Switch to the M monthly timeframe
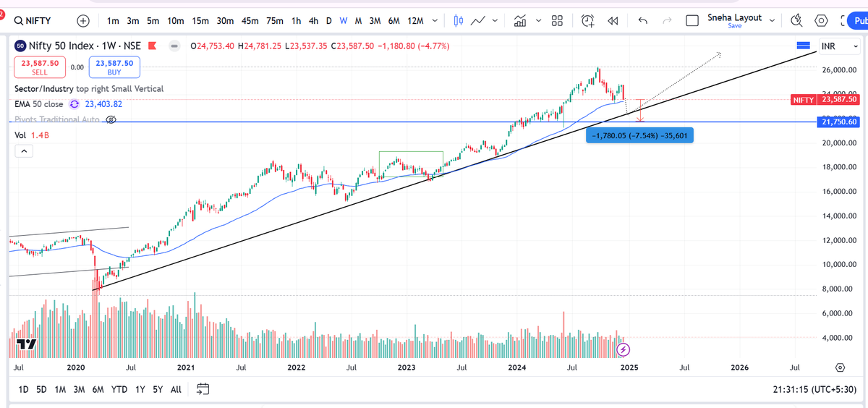The width and height of the screenshot is (868, 408). (x=358, y=21)
